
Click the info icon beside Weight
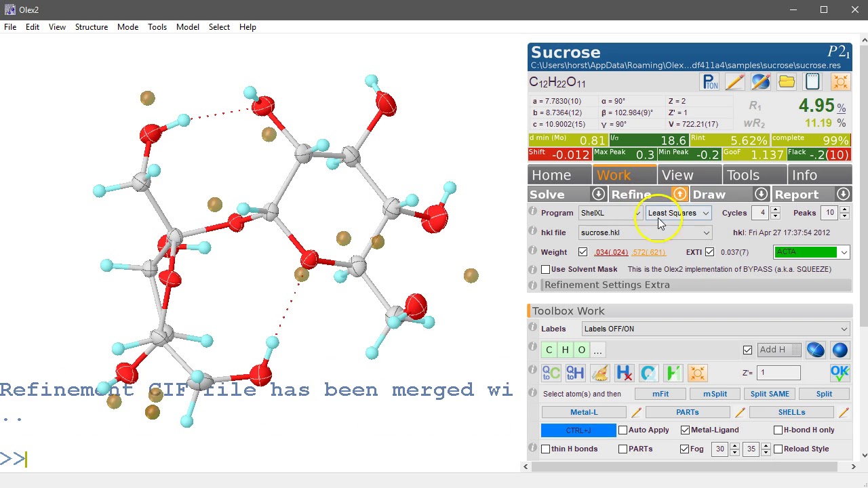(533, 251)
